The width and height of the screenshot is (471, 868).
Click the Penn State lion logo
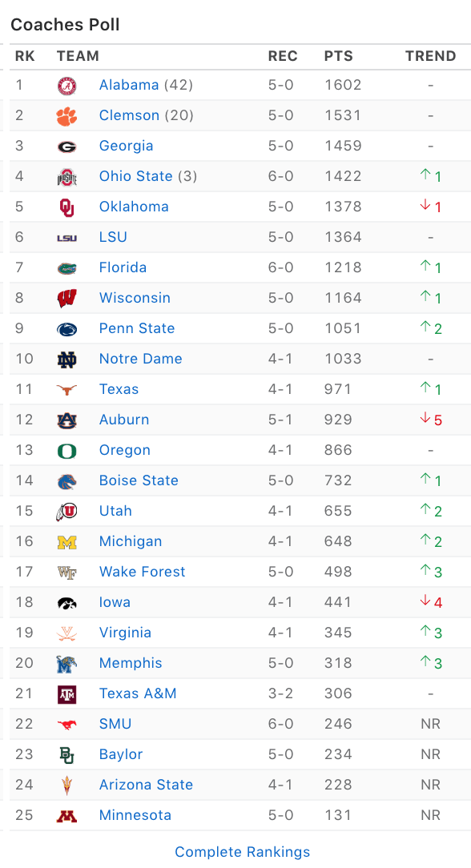click(67, 329)
